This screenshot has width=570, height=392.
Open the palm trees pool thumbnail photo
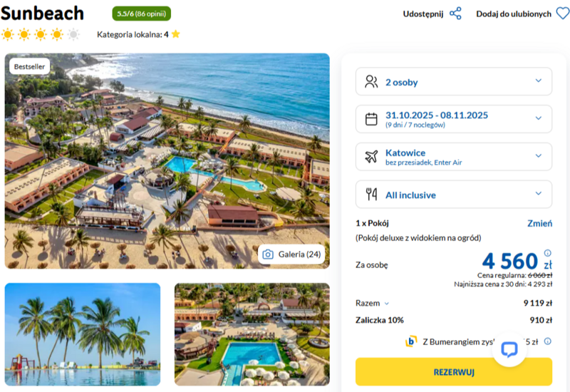click(x=83, y=334)
